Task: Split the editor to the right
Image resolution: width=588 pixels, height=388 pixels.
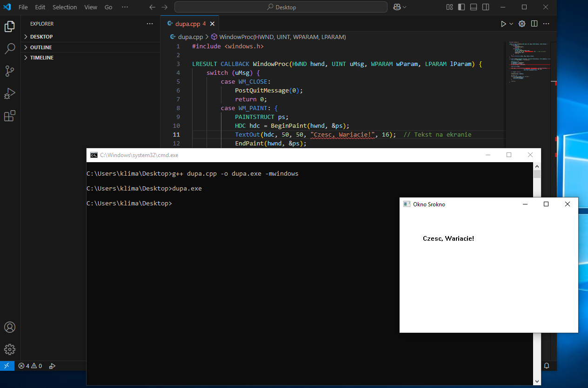Action: pyautogui.click(x=535, y=24)
